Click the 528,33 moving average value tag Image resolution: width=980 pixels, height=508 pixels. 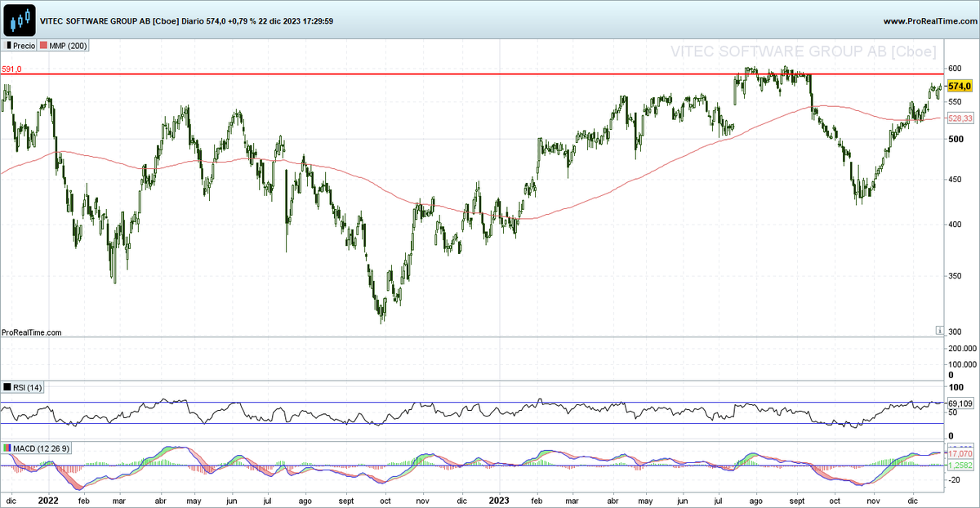coord(960,118)
